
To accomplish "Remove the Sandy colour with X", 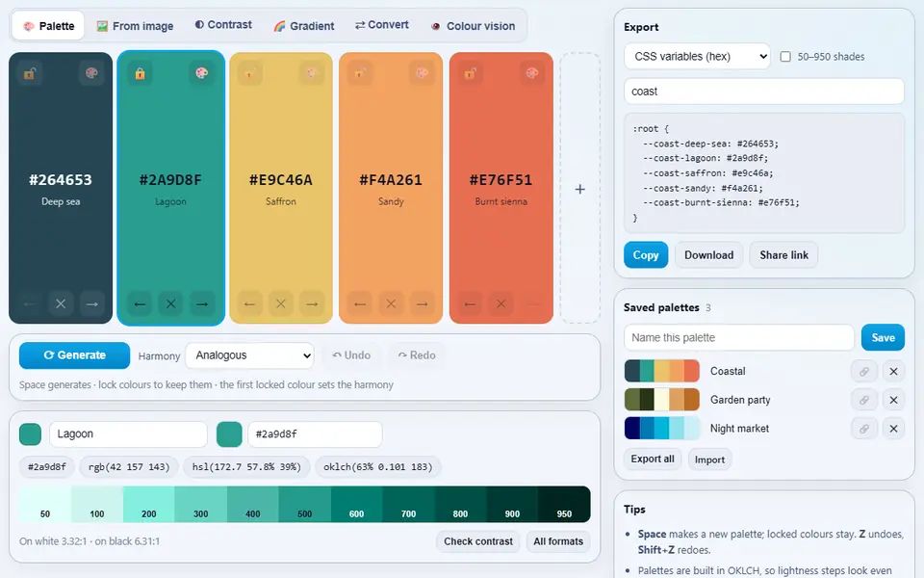I will tap(392, 303).
